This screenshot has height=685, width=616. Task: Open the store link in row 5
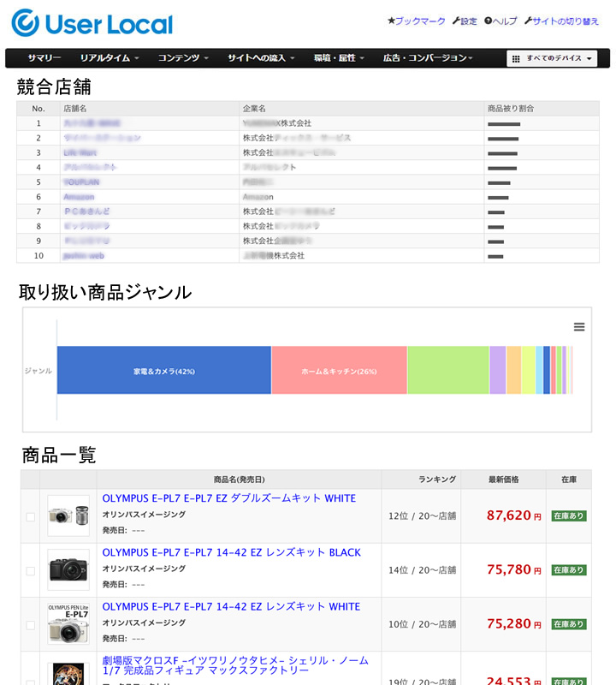point(81,182)
